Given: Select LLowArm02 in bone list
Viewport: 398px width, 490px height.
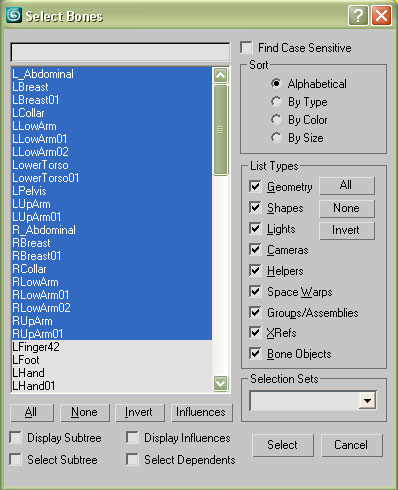Looking at the screenshot, I should click(x=112, y=152).
